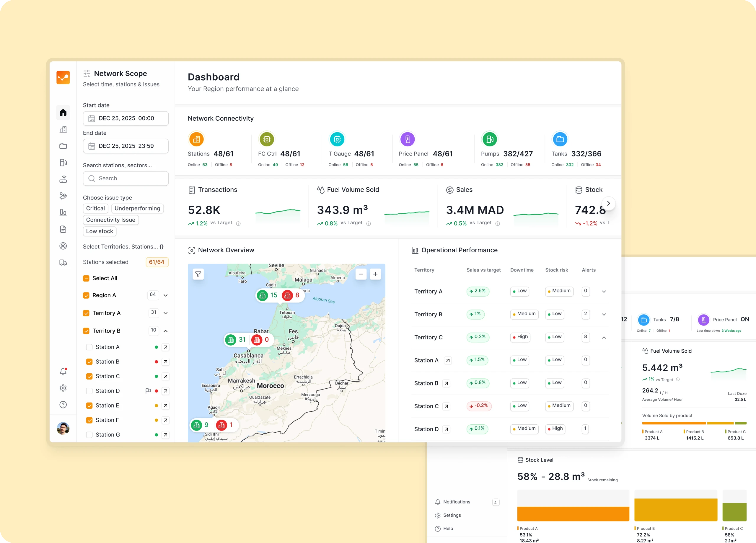The width and height of the screenshot is (756, 543).
Task: Open Station B details arrow in scope list
Action: 165,362
